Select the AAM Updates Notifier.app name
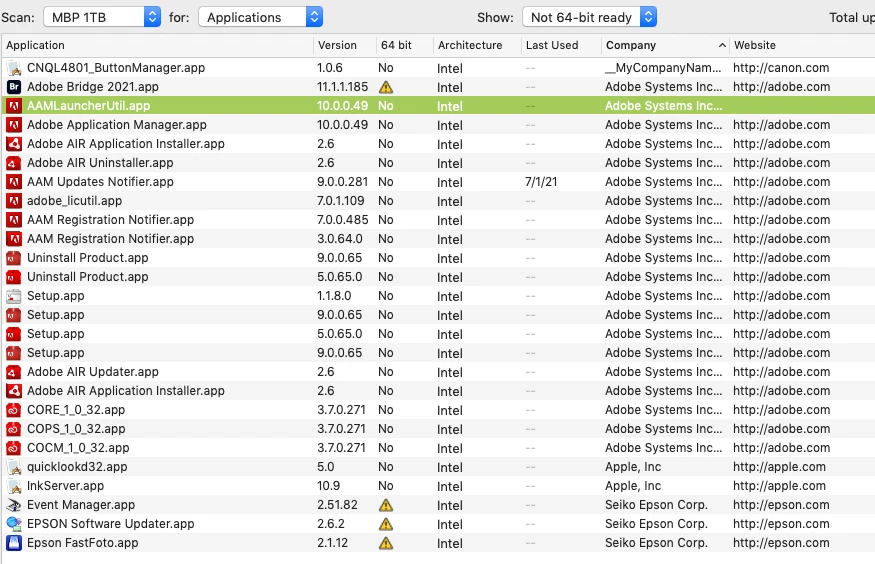 (100, 182)
